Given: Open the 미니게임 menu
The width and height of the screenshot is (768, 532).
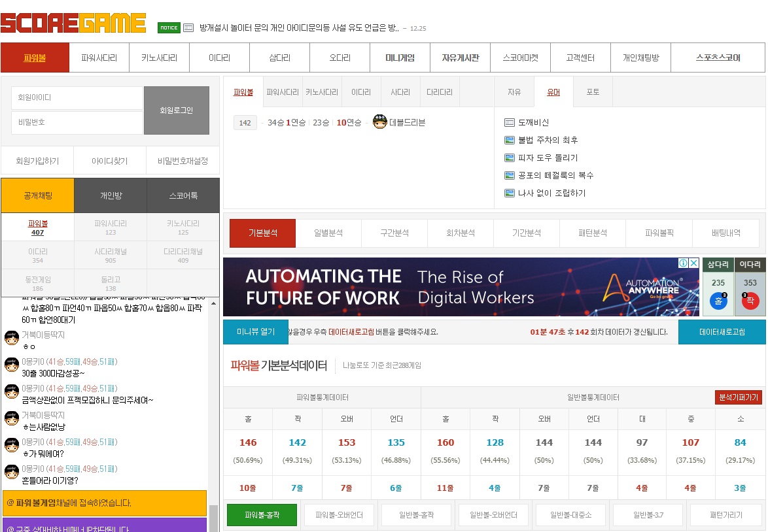Looking at the screenshot, I should [x=400, y=58].
